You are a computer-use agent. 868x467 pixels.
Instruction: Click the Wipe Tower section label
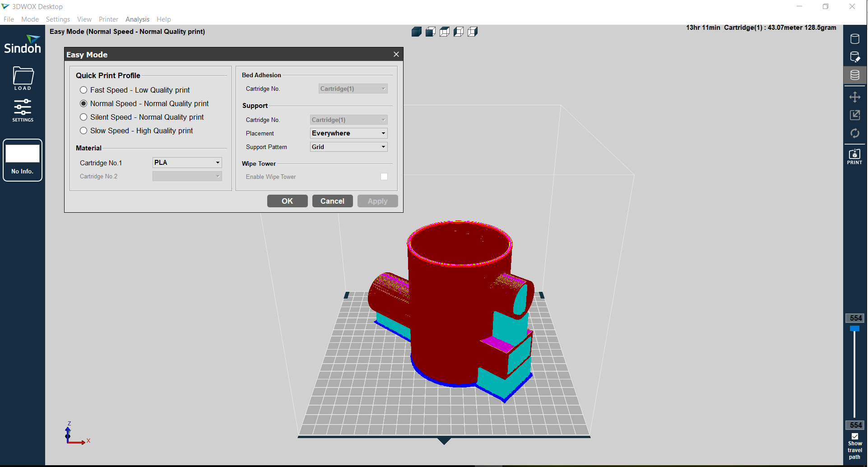pyautogui.click(x=259, y=163)
